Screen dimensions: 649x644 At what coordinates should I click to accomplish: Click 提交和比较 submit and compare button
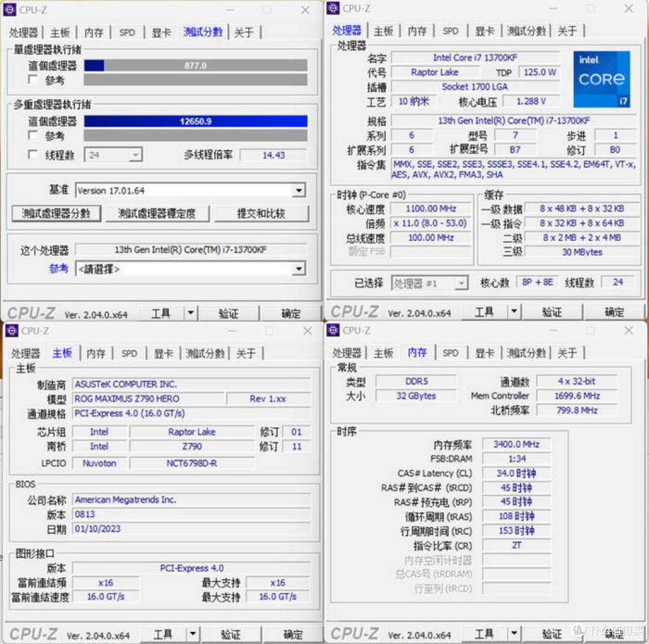point(261,213)
